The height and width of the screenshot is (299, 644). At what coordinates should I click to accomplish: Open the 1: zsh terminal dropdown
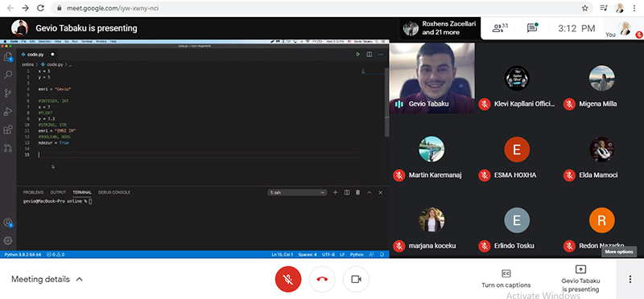click(297, 192)
